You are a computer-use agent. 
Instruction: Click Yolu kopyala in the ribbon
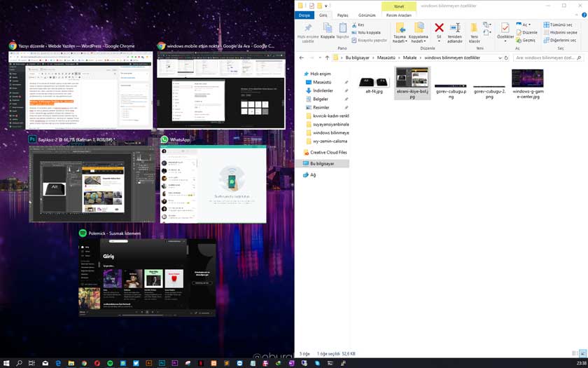[x=365, y=32]
